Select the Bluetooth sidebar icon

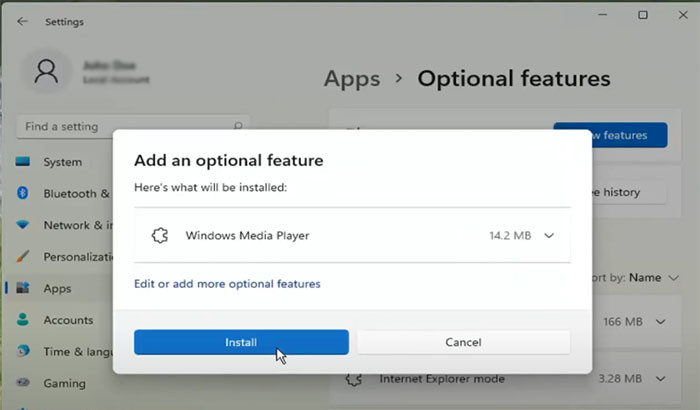[22, 194]
